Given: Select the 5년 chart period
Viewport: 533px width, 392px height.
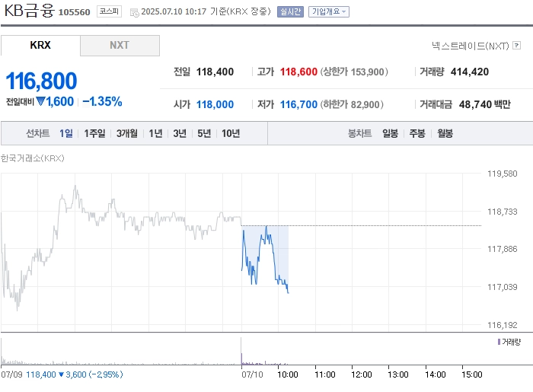Looking at the screenshot, I should click(204, 133).
